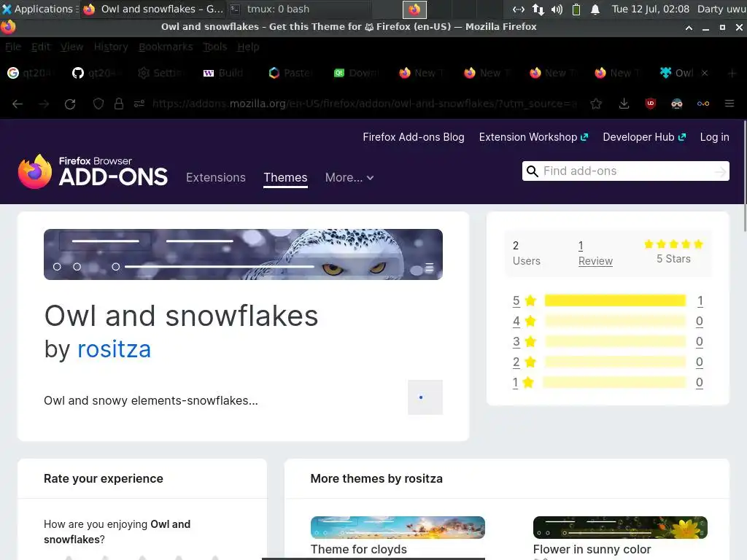The image size is (747, 560).
Task: Click the address bar URL
Action: 365,104
